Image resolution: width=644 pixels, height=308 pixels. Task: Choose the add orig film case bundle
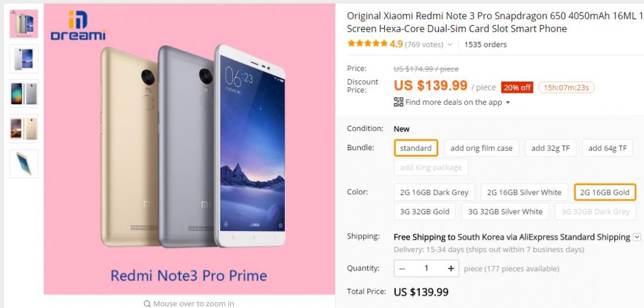point(481,148)
